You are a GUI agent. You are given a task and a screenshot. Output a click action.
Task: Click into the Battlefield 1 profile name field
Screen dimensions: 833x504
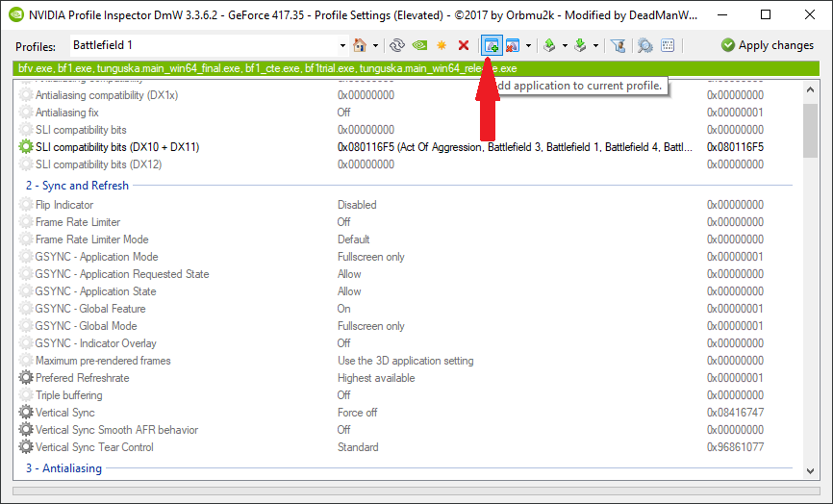tap(205, 45)
